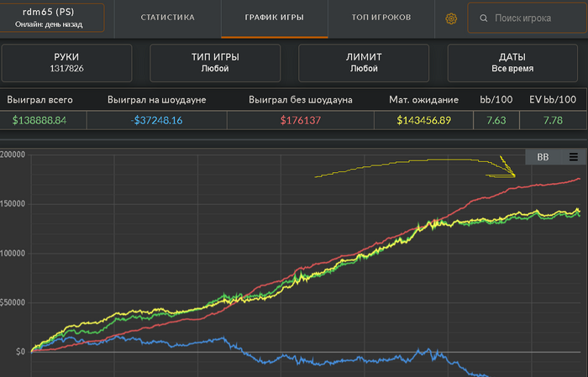Open the ЛИМИТ filter
The width and height of the screenshot is (588, 377).
[x=364, y=63]
